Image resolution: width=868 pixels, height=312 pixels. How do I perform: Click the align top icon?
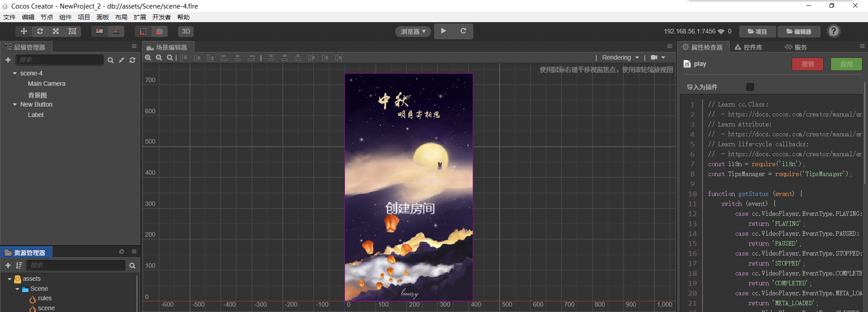coord(184,58)
